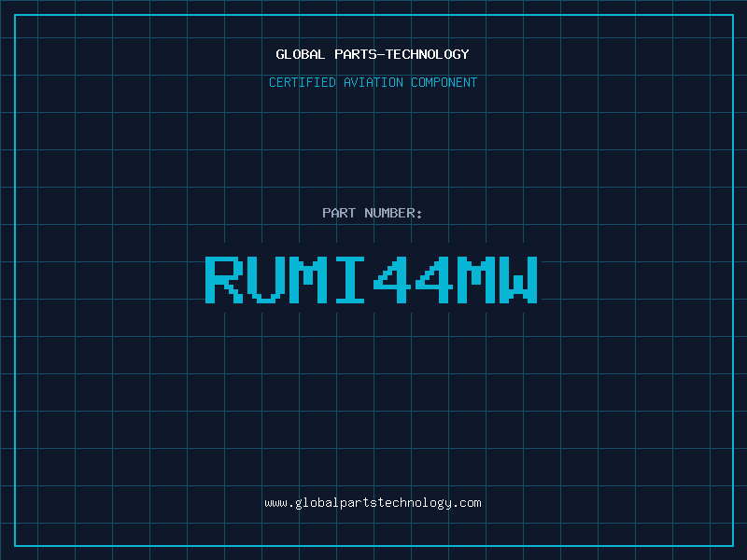
Task: Click the first digit 4 in the part number
Action: point(392,280)
